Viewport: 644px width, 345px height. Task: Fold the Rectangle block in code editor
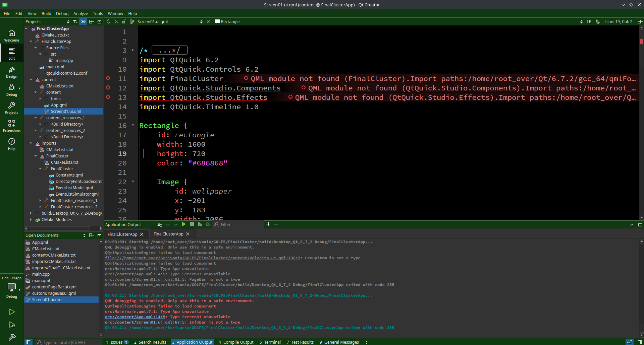[133, 125]
